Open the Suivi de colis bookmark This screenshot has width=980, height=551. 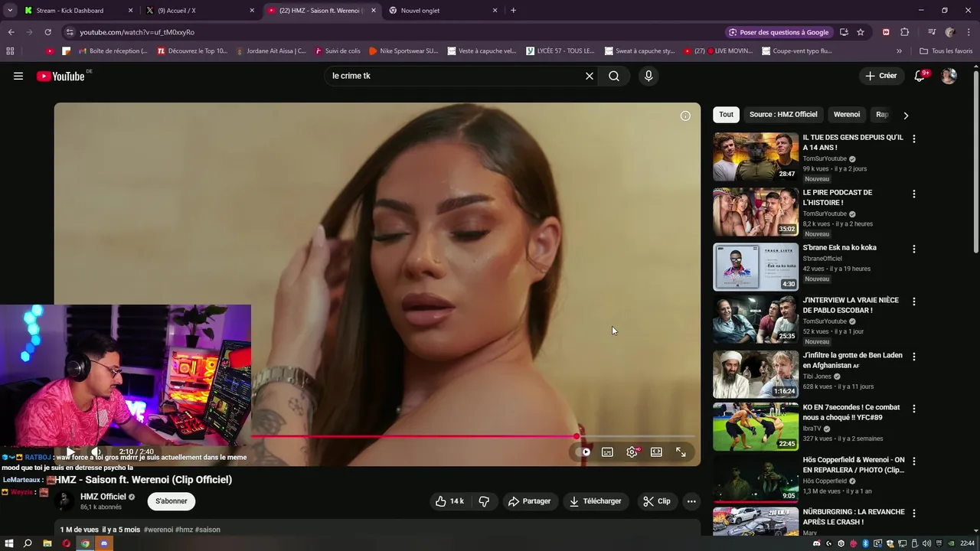point(336,51)
